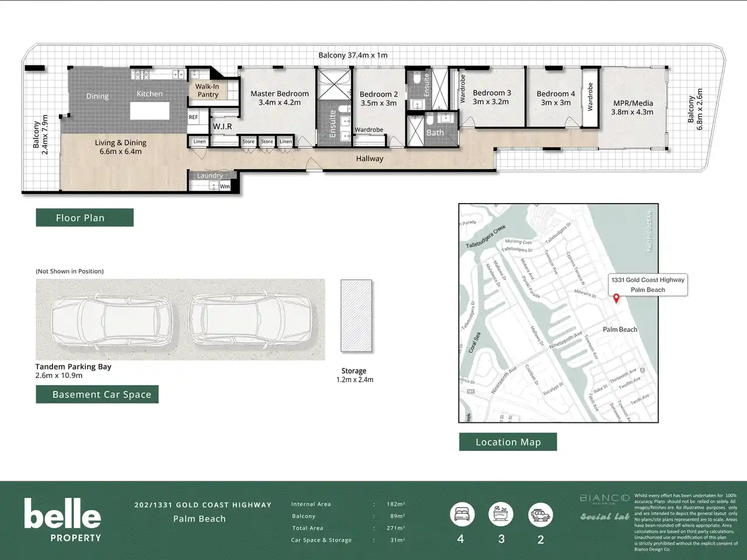The height and width of the screenshot is (560, 747).
Task: Click the Bedroom 2 3.5m x 3m label
Action: [x=379, y=99]
